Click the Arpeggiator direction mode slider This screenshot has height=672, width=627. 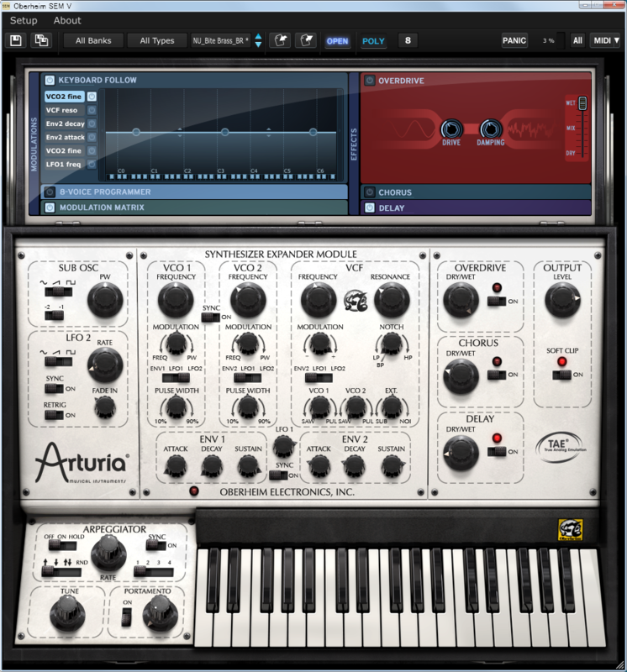(61, 572)
